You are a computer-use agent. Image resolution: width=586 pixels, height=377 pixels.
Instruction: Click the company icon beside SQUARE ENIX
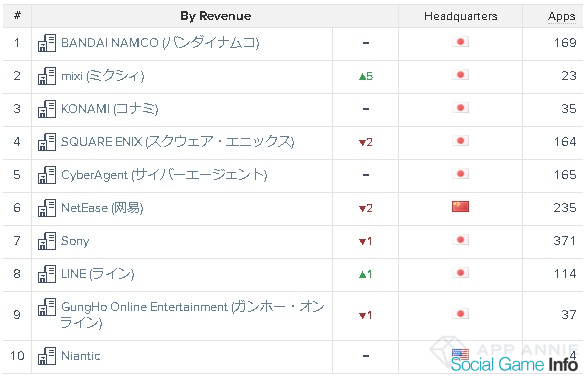(47, 142)
